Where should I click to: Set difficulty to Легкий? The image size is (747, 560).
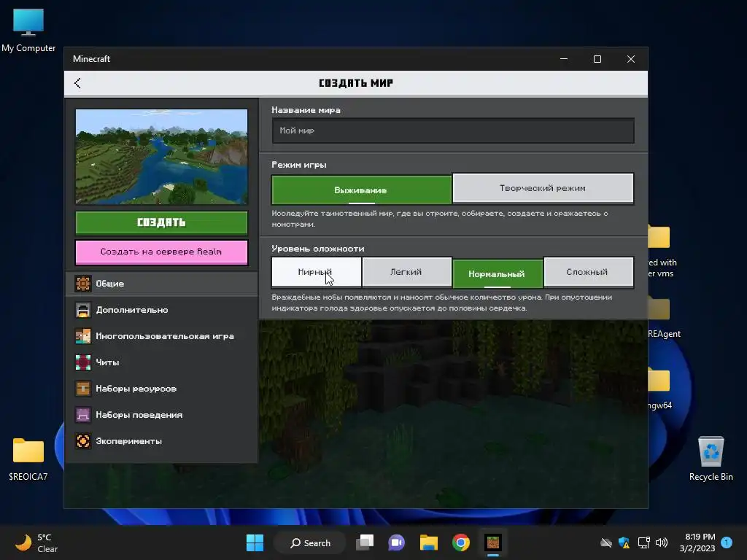406,273
